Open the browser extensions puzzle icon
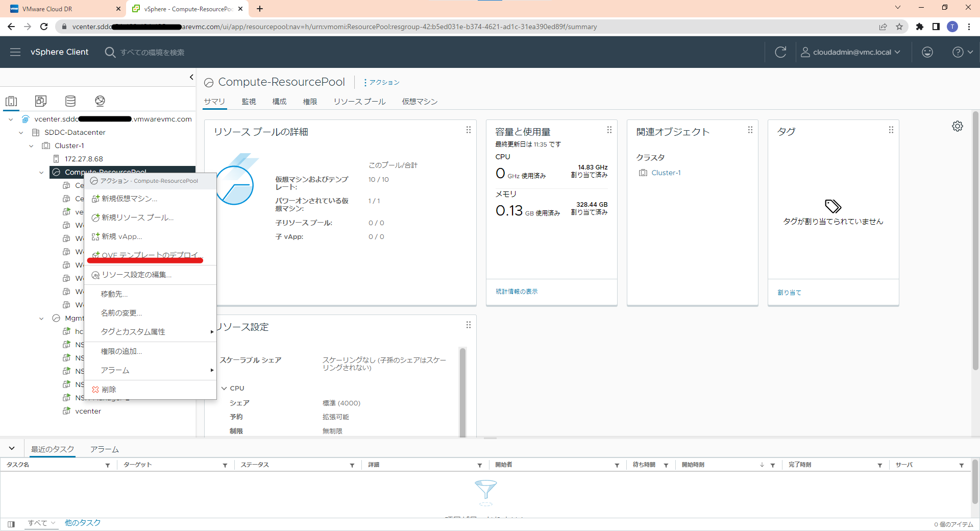The image size is (980, 531). pyautogui.click(x=920, y=27)
